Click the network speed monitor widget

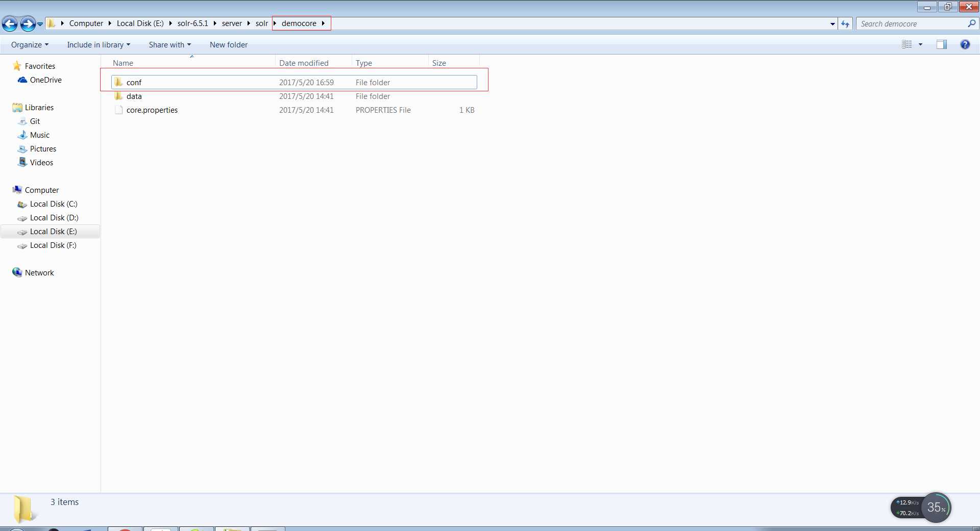pos(908,508)
